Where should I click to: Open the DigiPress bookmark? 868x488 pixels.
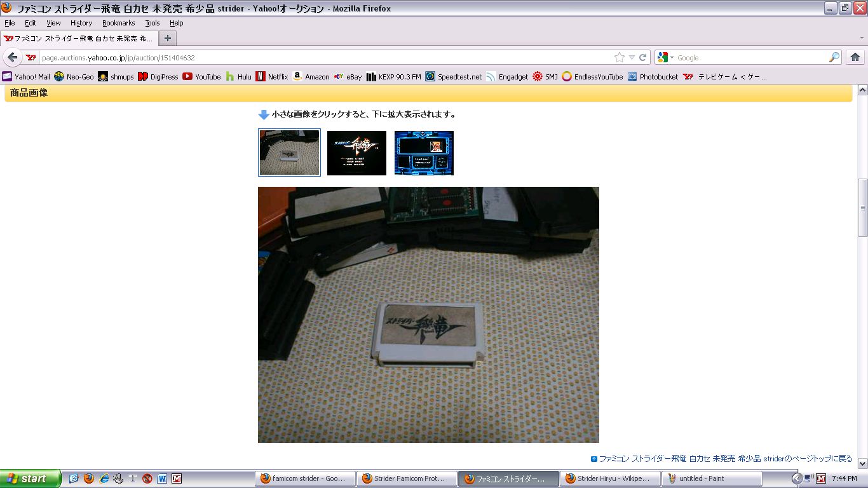(158, 77)
